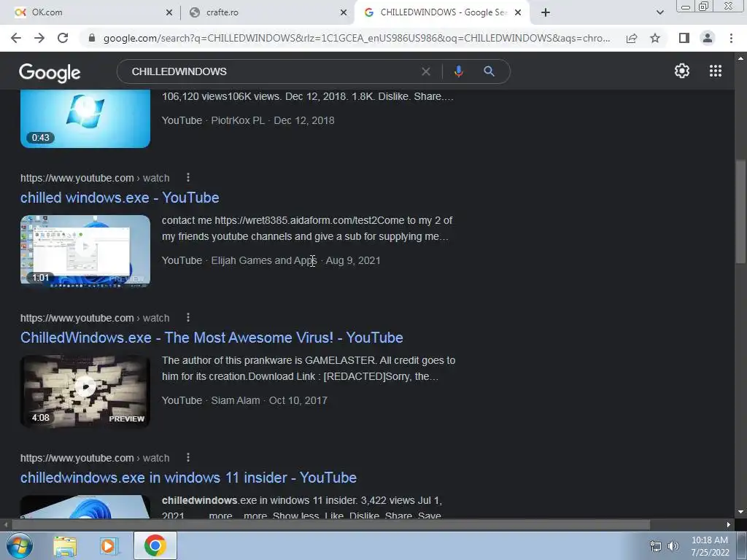Open chilledwindows.exe in windows 11 insider link
747x560 pixels.
pos(189,478)
